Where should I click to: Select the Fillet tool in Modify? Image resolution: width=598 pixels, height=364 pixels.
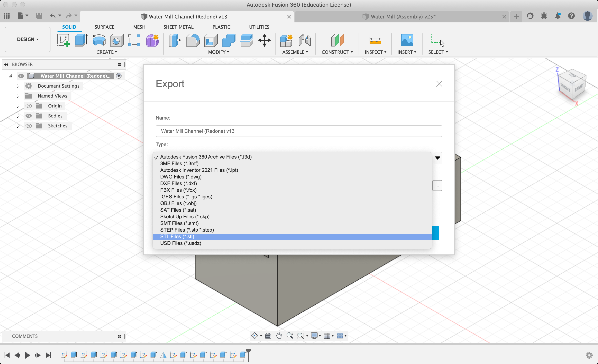tap(193, 40)
